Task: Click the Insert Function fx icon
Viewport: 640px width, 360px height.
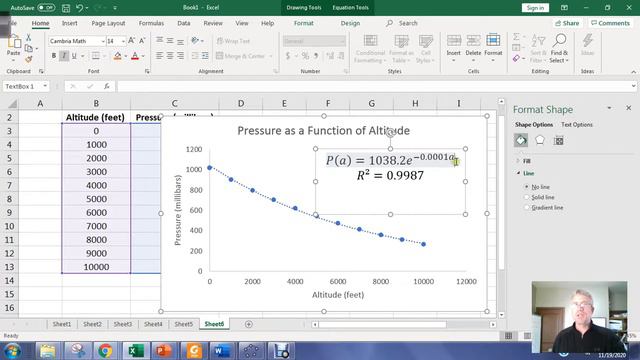Action: pyautogui.click(x=107, y=86)
